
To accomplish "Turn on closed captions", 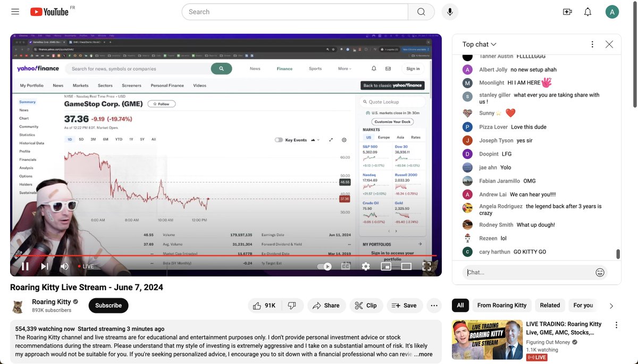I will click(346, 266).
